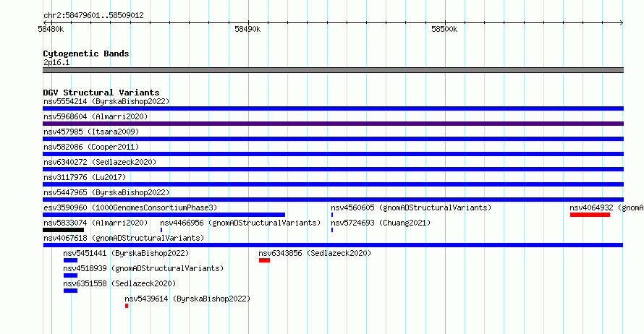This screenshot has height=334, width=644.
Task: Select the tiny nsv4466956 blue marker
Action: (x=161, y=230)
